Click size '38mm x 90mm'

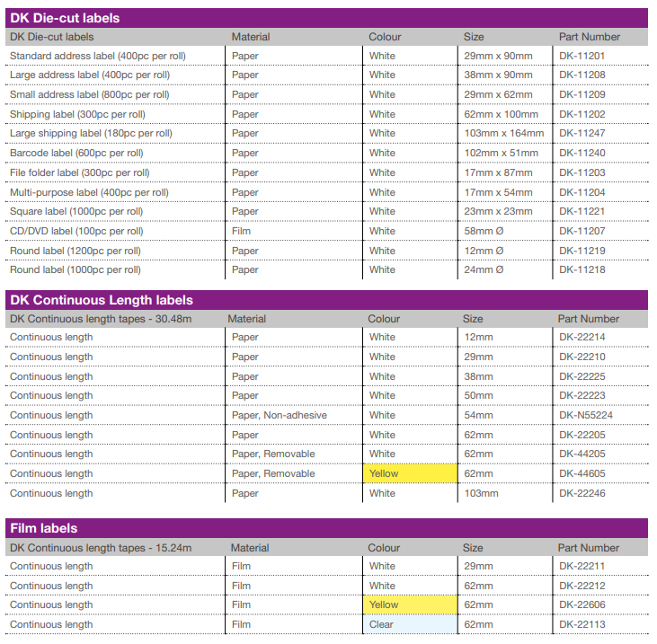498,75
